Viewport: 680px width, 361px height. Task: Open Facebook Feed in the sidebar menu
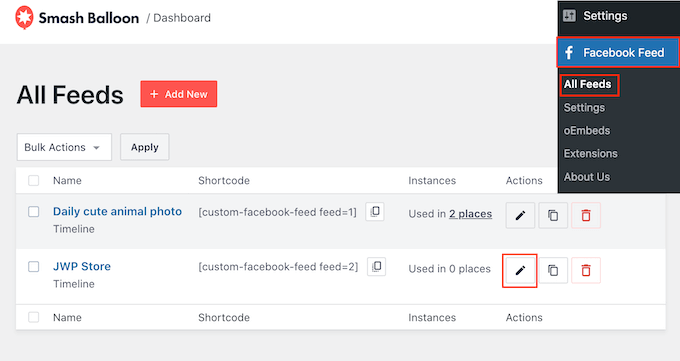point(618,53)
